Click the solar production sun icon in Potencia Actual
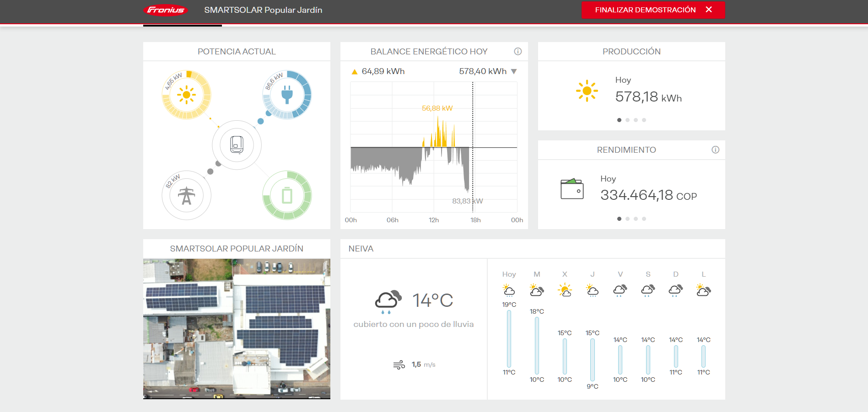This screenshot has height=412, width=868. coord(186,95)
